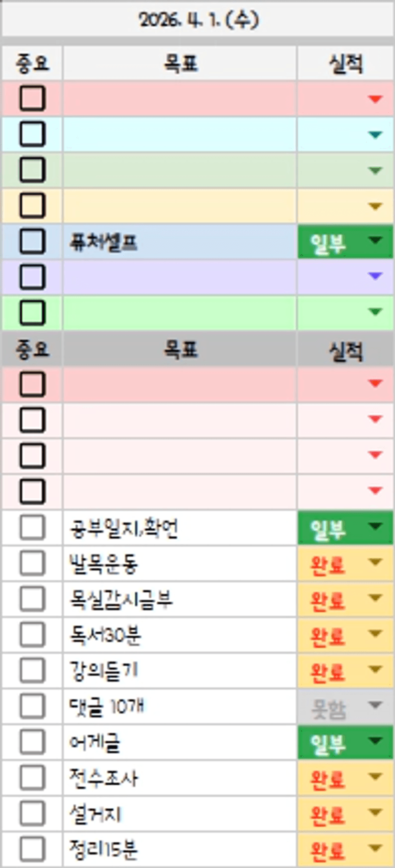This screenshot has height=868, width=395.
Task: Open the 완료 dropdown beside 전수조사
Action: point(375,777)
